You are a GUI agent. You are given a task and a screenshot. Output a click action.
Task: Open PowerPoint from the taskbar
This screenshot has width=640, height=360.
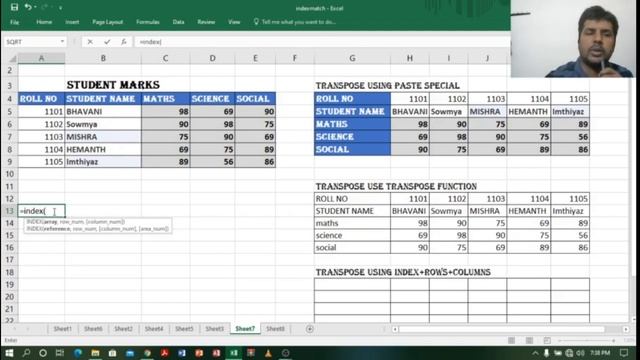click(199, 353)
